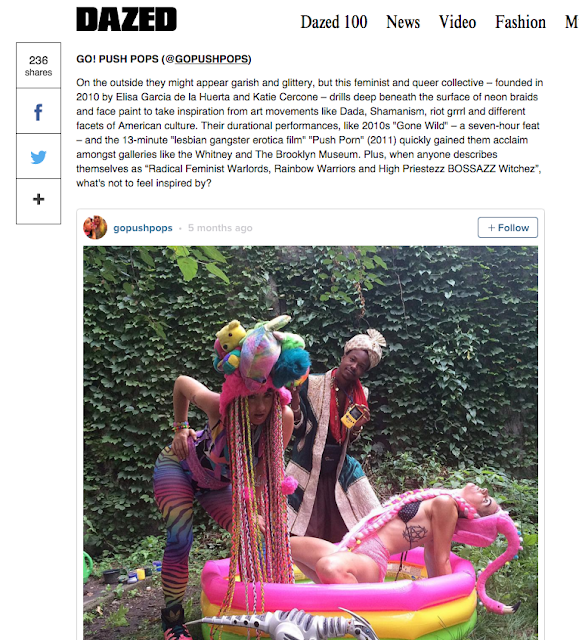Share article on Facebook icon

pos(38,111)
